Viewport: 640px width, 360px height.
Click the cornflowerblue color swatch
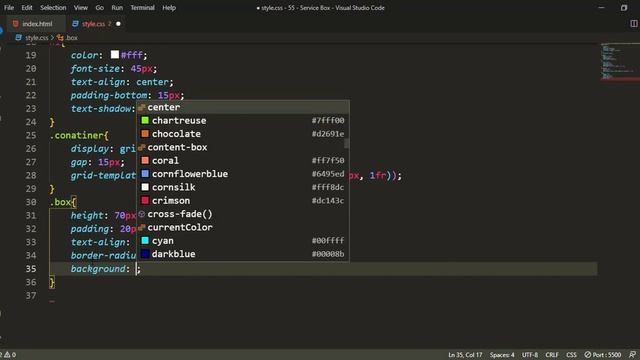145,174
